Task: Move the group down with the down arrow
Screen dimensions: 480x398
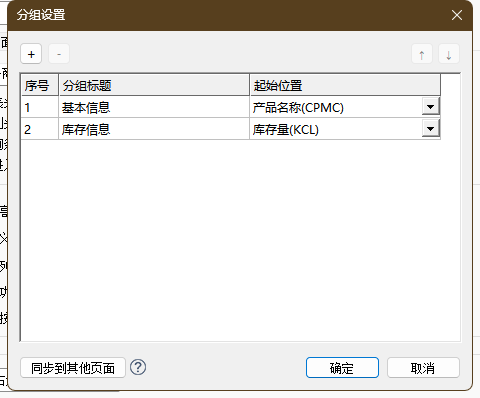Action: pos(449,54)
